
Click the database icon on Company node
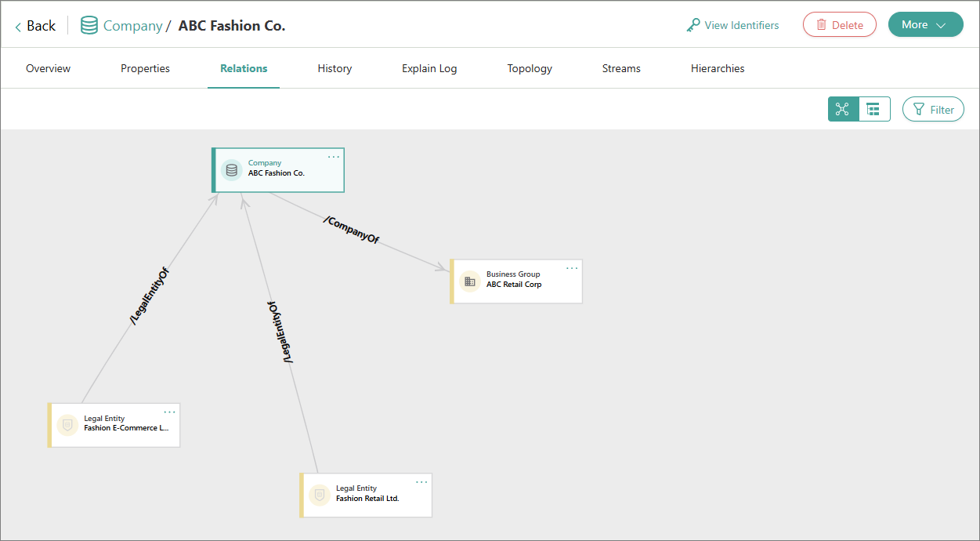[231, 169]
